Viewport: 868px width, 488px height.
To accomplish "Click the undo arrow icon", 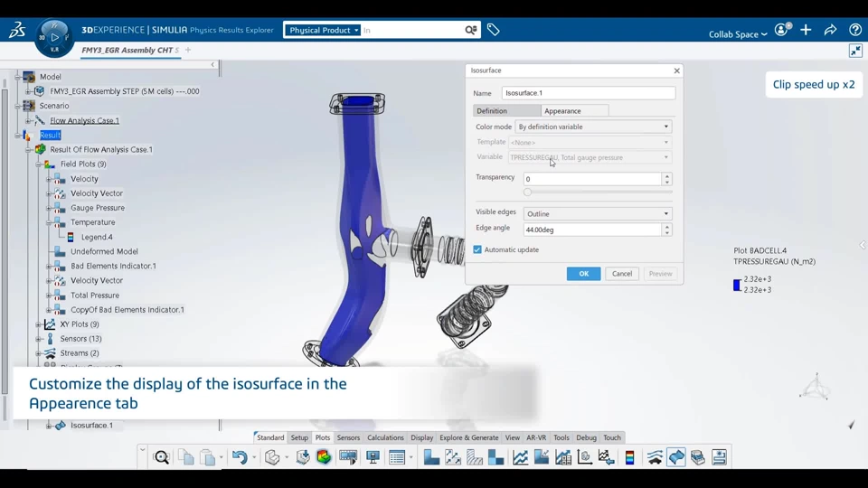I will pyautogui.click(x=239, y=457).
